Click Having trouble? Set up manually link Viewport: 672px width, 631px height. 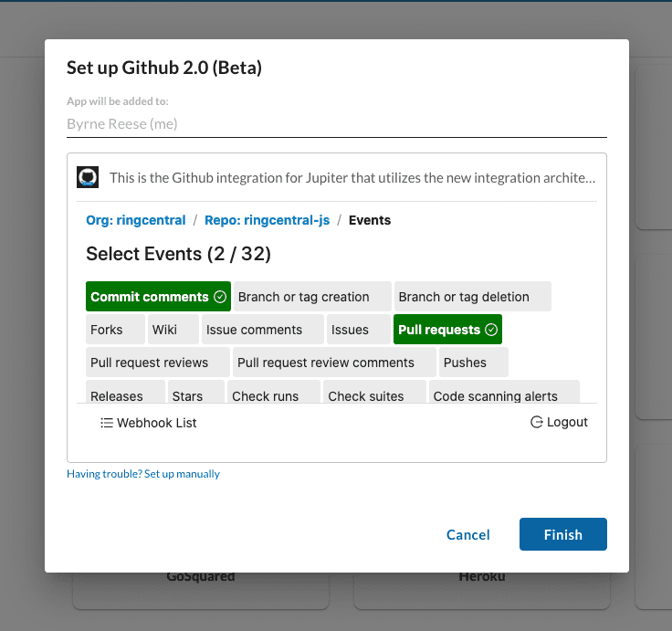pos(143,474)
